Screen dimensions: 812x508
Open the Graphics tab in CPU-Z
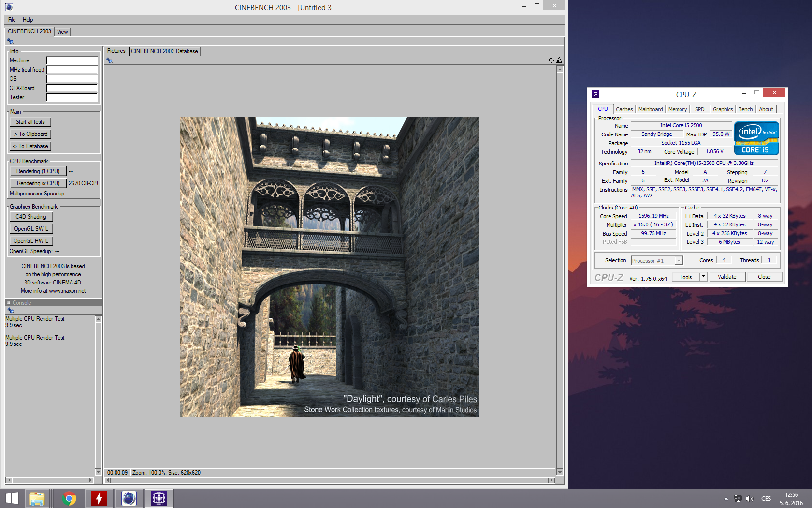(x=723, y=109)
